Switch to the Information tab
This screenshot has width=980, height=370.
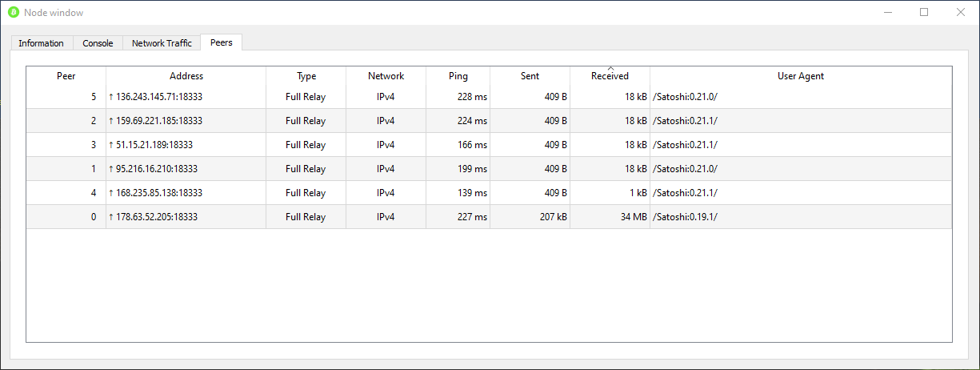point(41,43)
